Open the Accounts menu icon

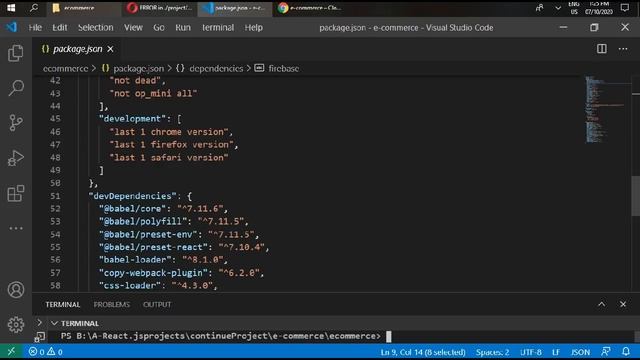(x=16, y=289)
